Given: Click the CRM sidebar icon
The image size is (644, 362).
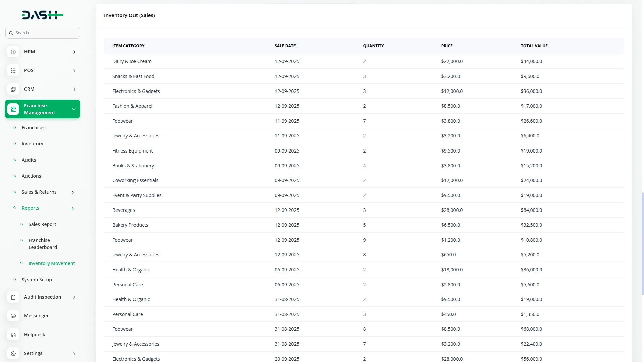Looking at the screenshot, I should click(x=13, y=89).
